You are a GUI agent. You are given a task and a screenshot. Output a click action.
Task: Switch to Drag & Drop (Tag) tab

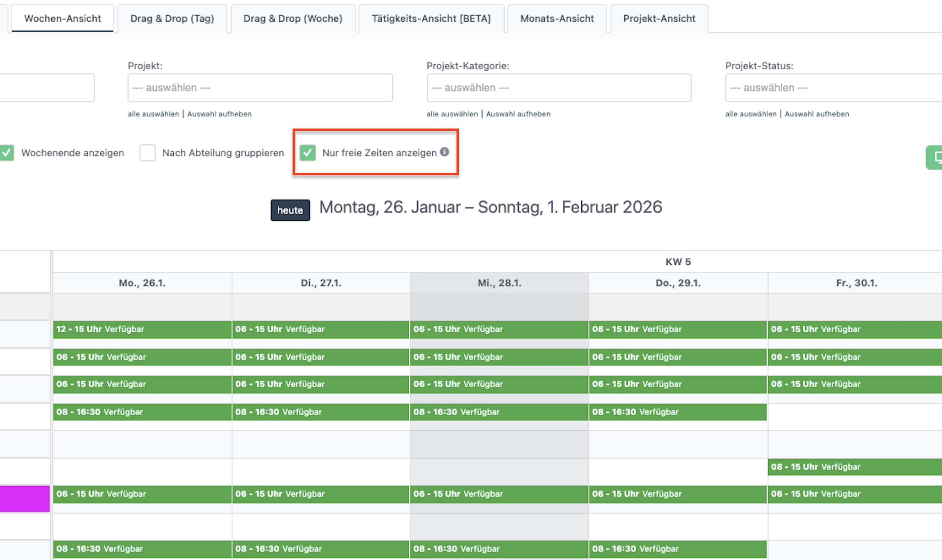click(x=172, y=19)
